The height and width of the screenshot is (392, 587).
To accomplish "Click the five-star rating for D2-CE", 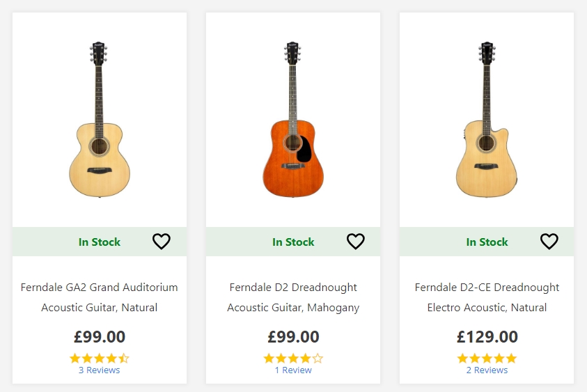I will tap(487, 359).
